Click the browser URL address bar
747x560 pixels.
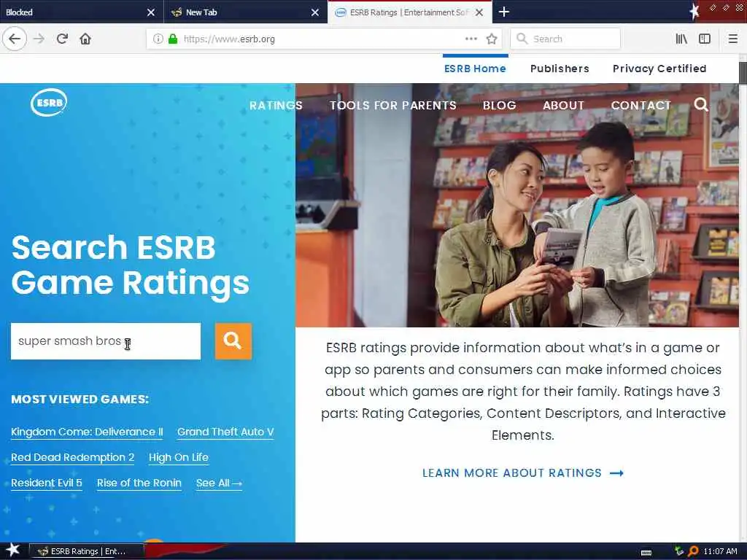point(324,39)
